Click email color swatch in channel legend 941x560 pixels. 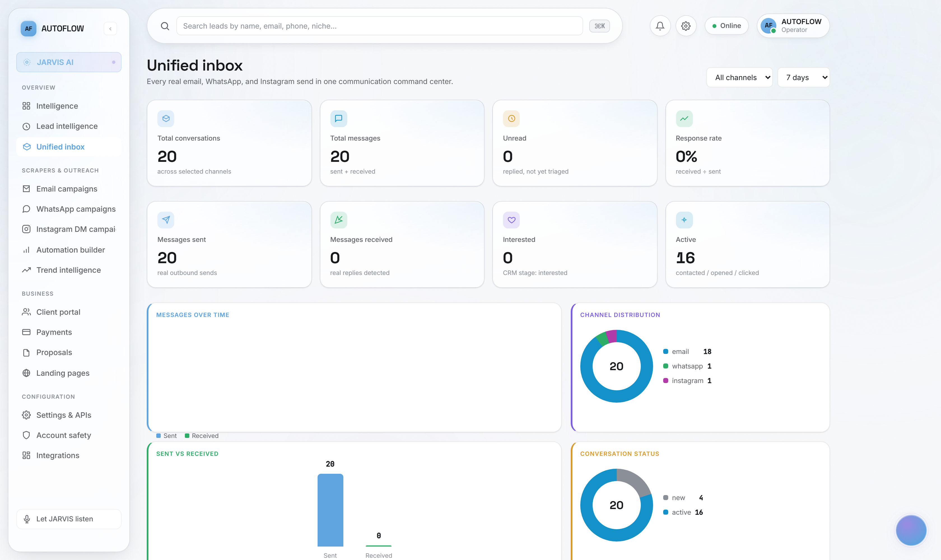click(x=666, y=352)
